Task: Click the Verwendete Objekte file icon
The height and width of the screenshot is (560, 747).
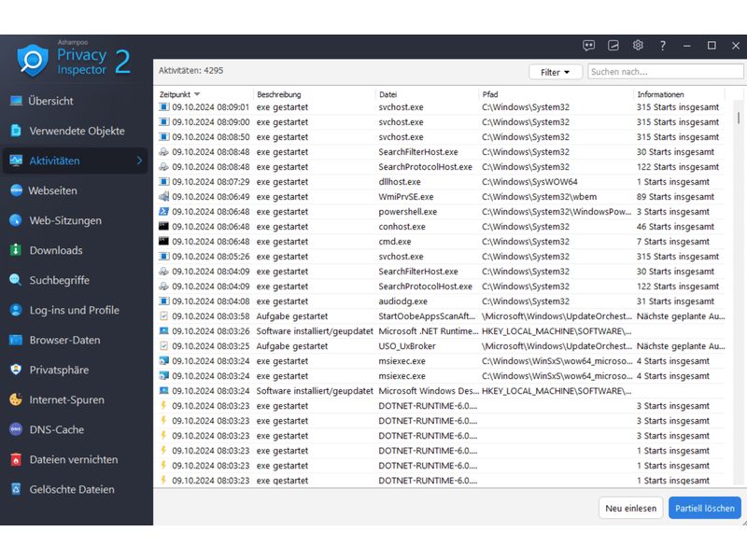Action: [16, 131]
